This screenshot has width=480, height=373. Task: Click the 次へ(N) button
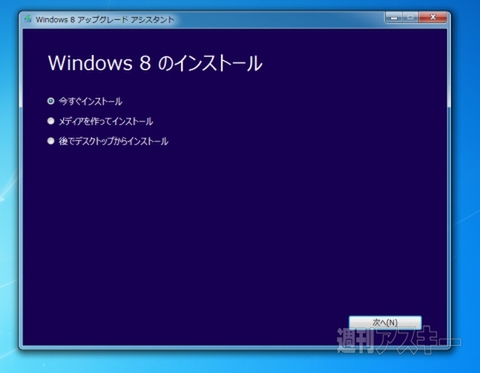pyautogui.click(x=385, y=322)
